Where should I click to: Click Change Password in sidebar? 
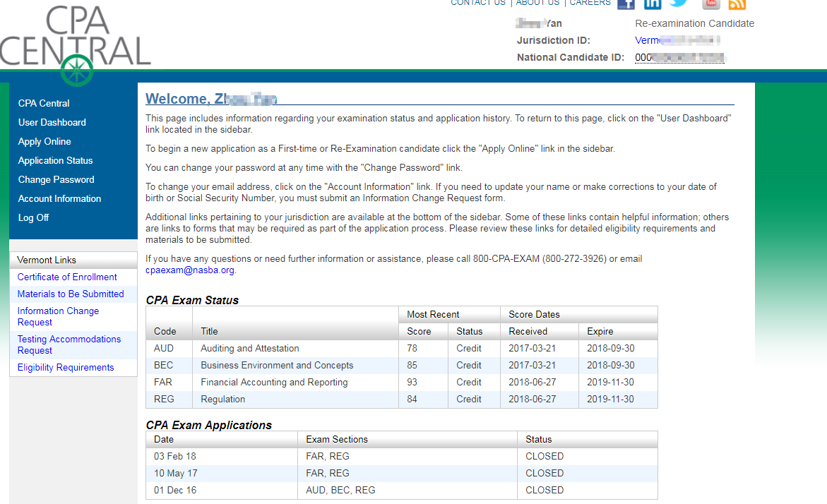tap(56, 179)
